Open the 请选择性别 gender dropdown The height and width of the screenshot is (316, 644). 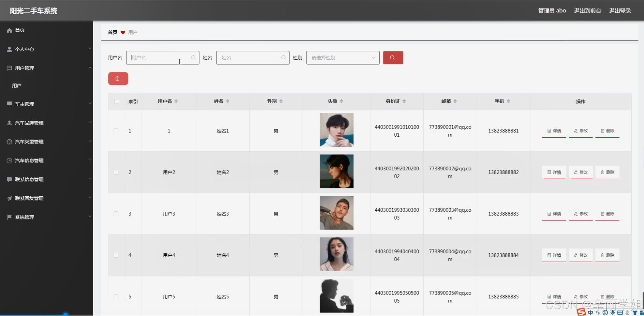[x=342, y=58]
